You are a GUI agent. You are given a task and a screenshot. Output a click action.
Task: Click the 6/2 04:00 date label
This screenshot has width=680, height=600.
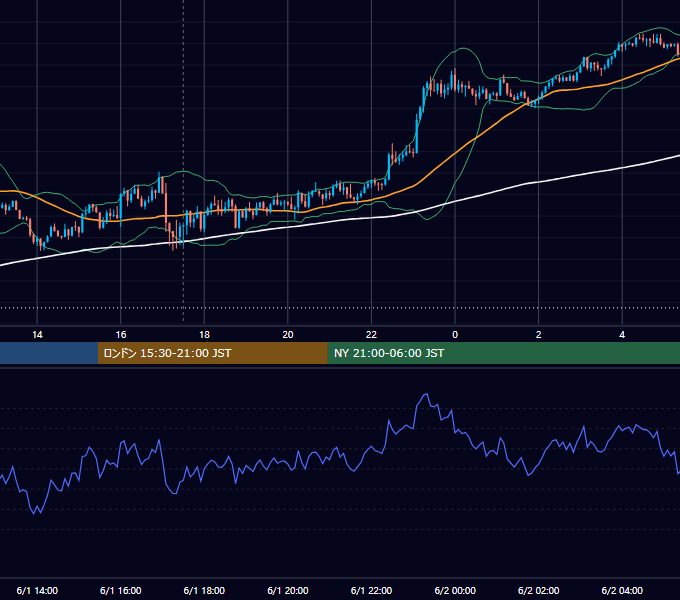click(622, 590)
